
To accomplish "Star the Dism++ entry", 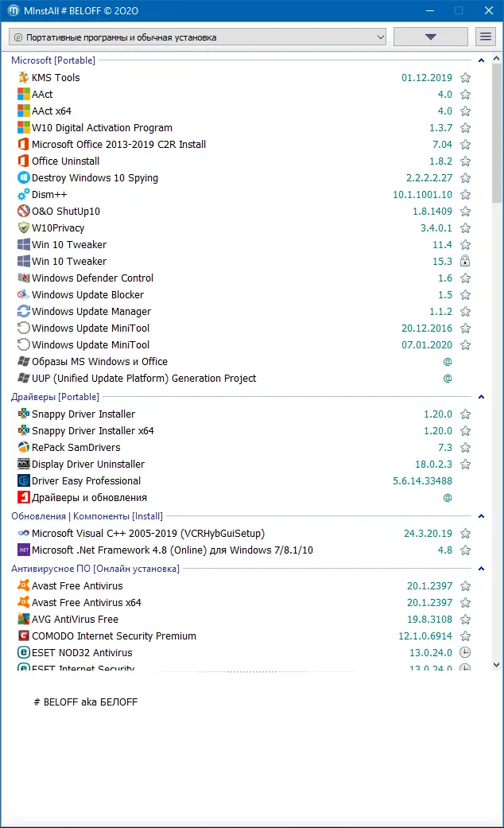I will point(466,194).
